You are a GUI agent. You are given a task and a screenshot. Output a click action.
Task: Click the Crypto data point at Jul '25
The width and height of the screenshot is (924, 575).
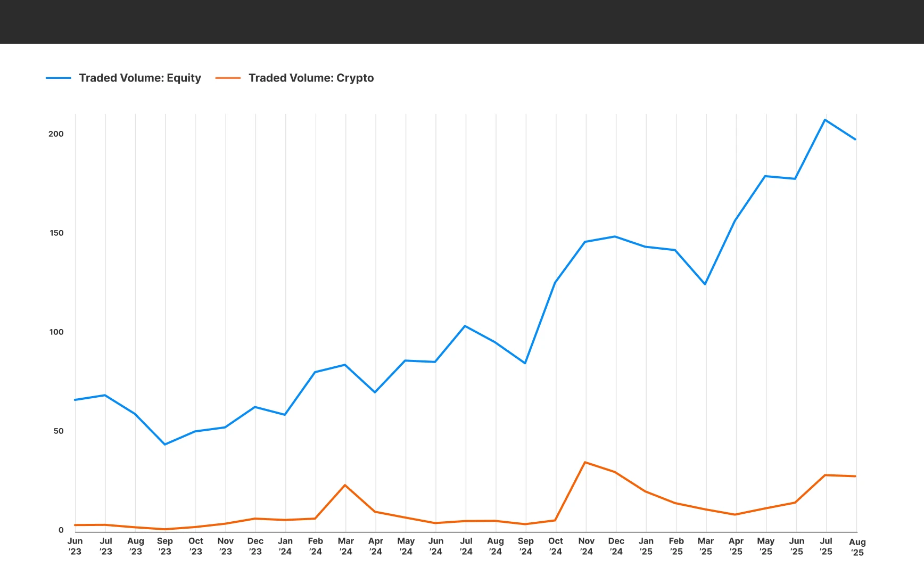coord(825,475)
